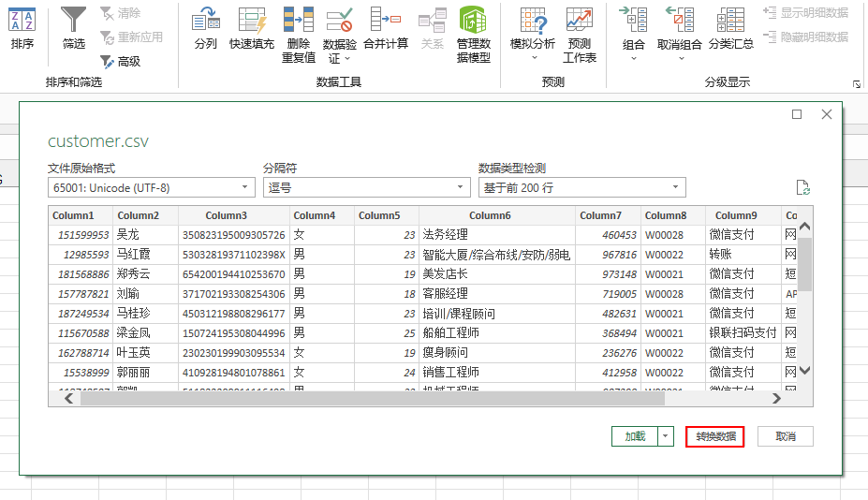The height and width of the screenshot is (500, 868).
Task: Click the vertical scrollbar thumb
Action: pos(805,264)
